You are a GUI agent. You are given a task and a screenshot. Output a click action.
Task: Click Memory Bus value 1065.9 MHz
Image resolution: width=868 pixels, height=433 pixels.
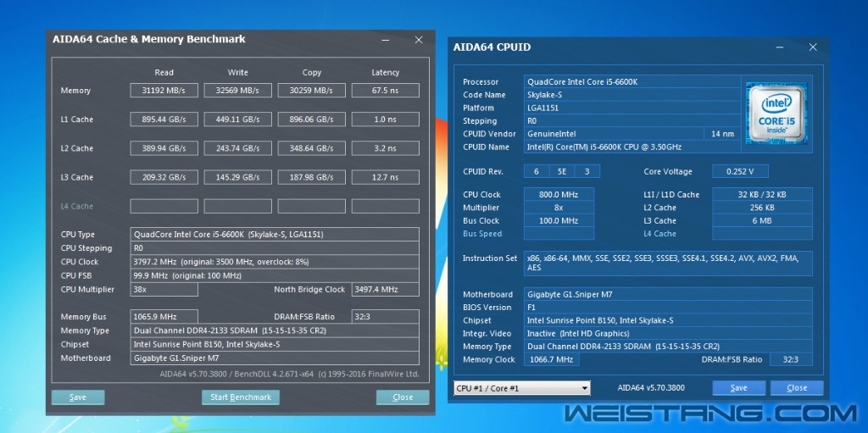pyautogui.click(x=164, y=317)
